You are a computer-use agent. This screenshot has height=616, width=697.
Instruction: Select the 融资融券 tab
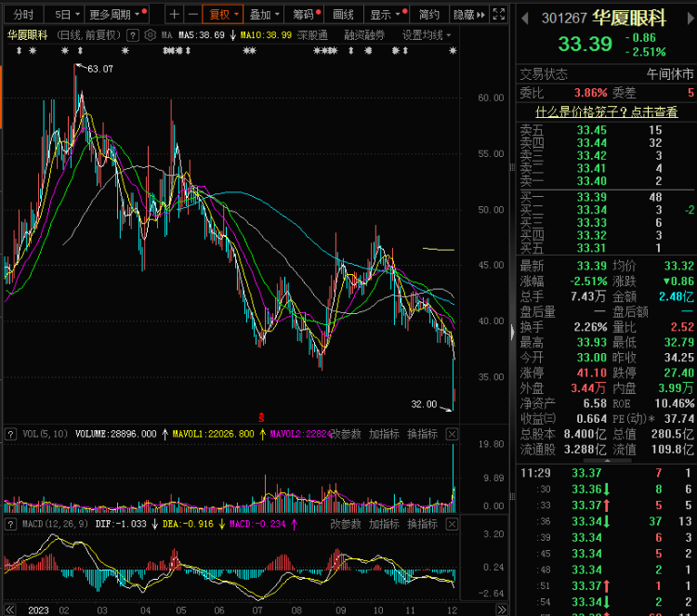[366, 34]
